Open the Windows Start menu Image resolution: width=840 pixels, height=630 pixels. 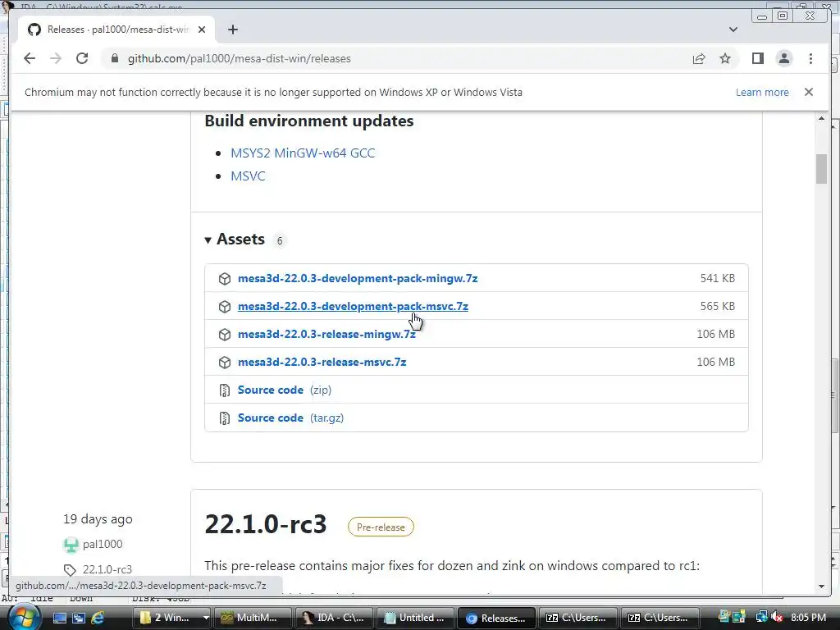pyautogui.click(x=23, y=617)
